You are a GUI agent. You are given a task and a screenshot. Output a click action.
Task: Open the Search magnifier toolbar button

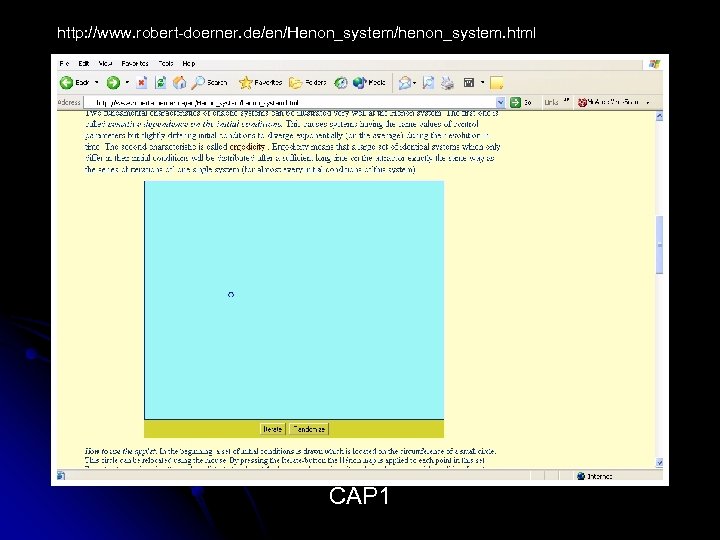[209, 83]
